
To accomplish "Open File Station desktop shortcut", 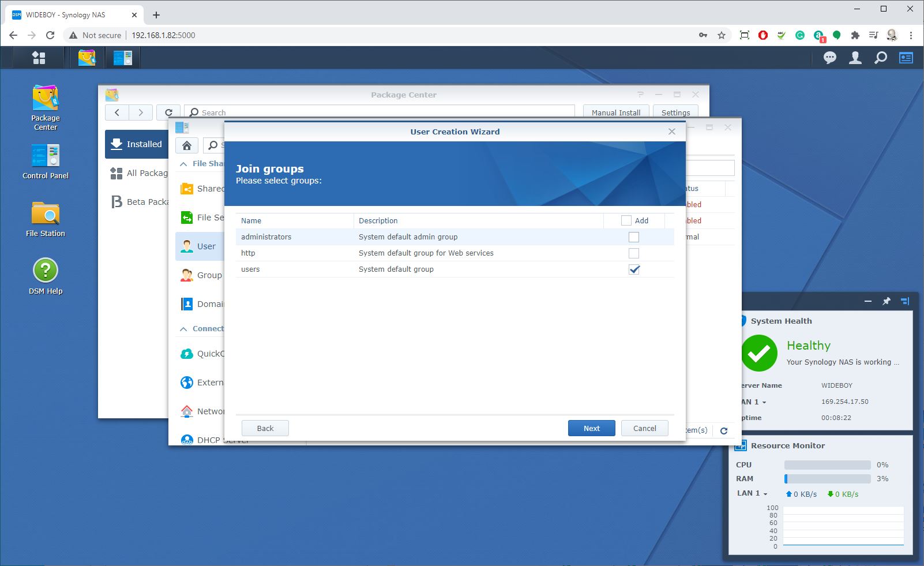I will [x=46, y=219].
